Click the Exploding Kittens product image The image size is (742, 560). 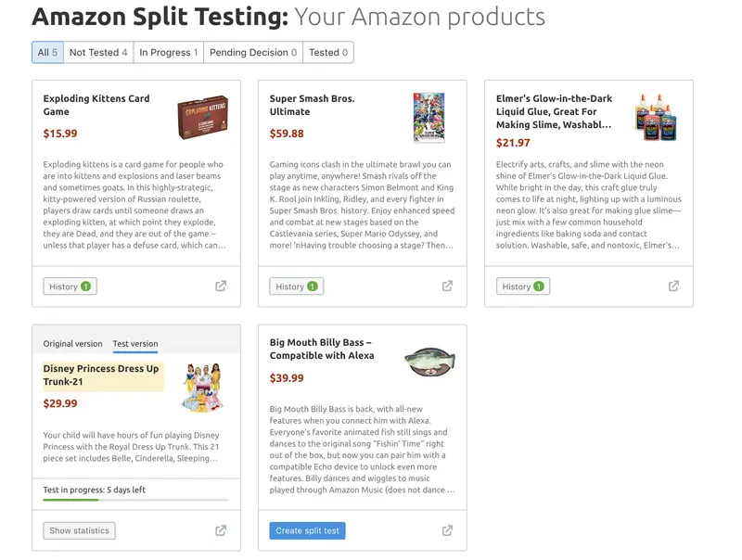click(x=202, y=118)
